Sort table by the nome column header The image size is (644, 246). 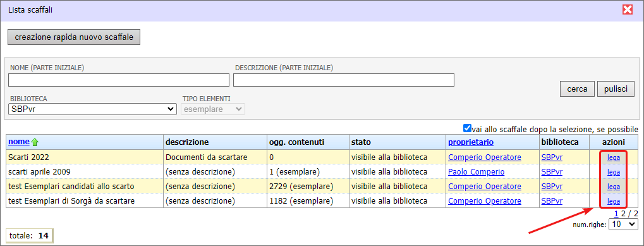pyautogui.click(x=19, y=142)
